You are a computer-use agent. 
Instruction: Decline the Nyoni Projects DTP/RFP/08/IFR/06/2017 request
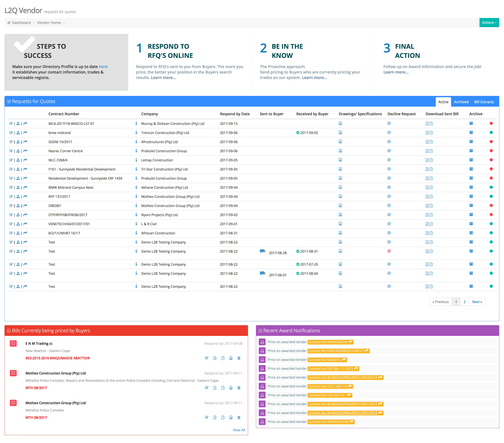(x=389, y=214)
